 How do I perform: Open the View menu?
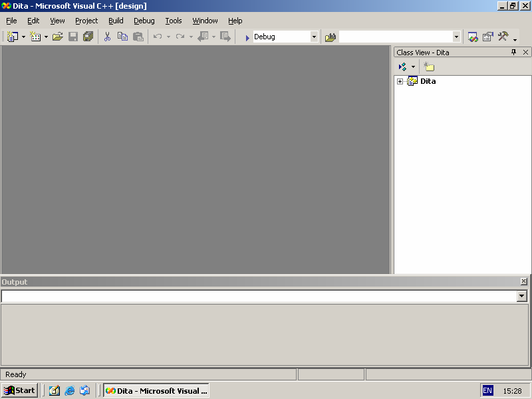tap(57, 21)
